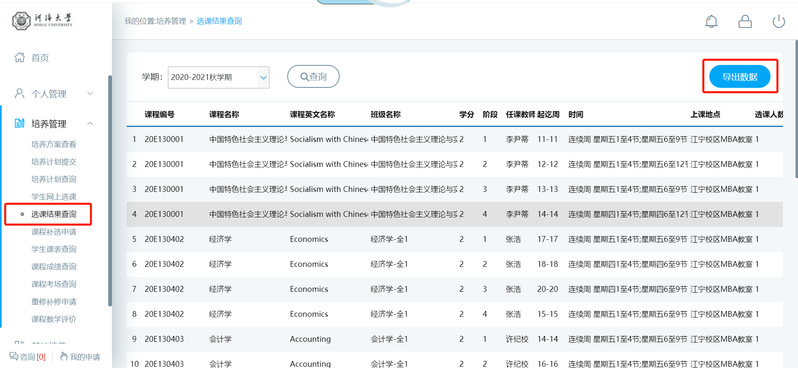Screen dimensions: 798x368
Task: Click row 7 week range 20-20
Action: (x=548, y=289)
